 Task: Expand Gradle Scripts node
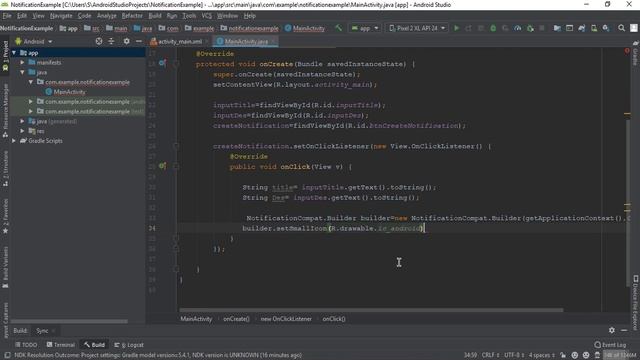[14, 141]
